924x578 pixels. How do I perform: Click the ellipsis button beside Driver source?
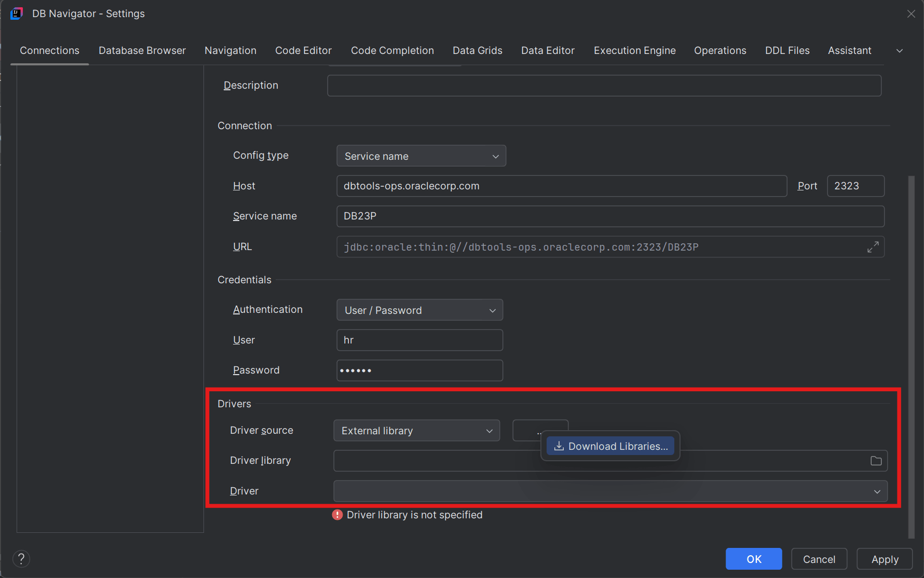tap(540, 430)
